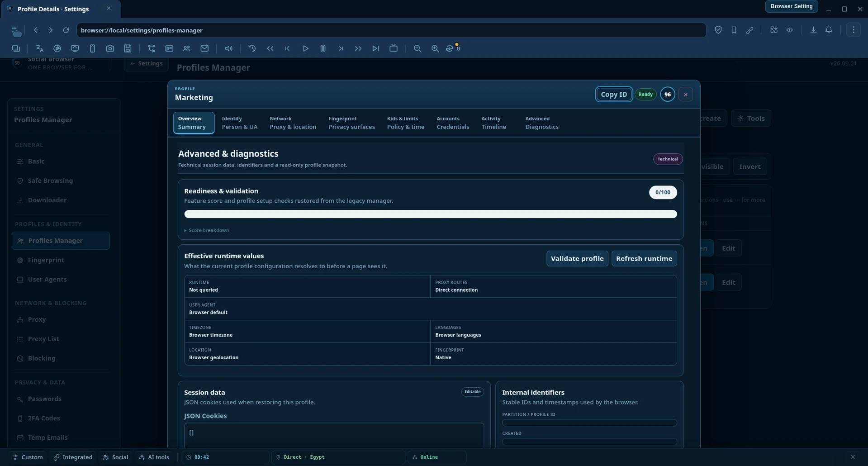868x466 pixels.
Task: Open the Identity Person & UA tab
Action: click(x=239, y=123)
